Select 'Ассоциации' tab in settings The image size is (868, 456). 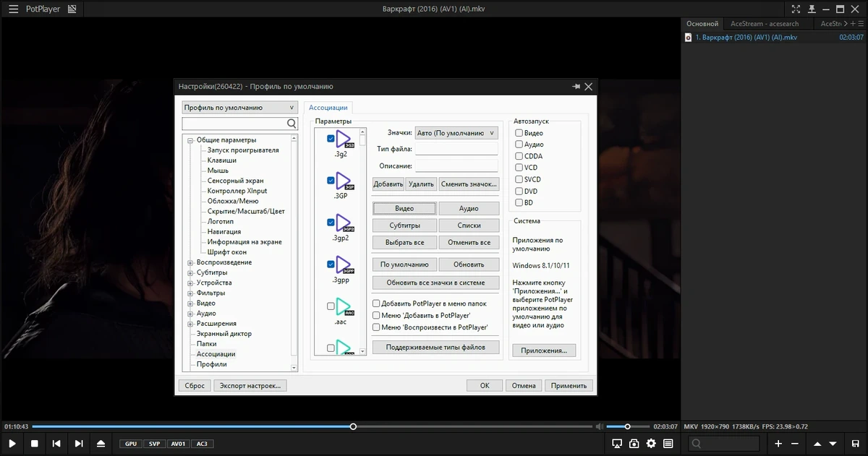pos(328,108)
